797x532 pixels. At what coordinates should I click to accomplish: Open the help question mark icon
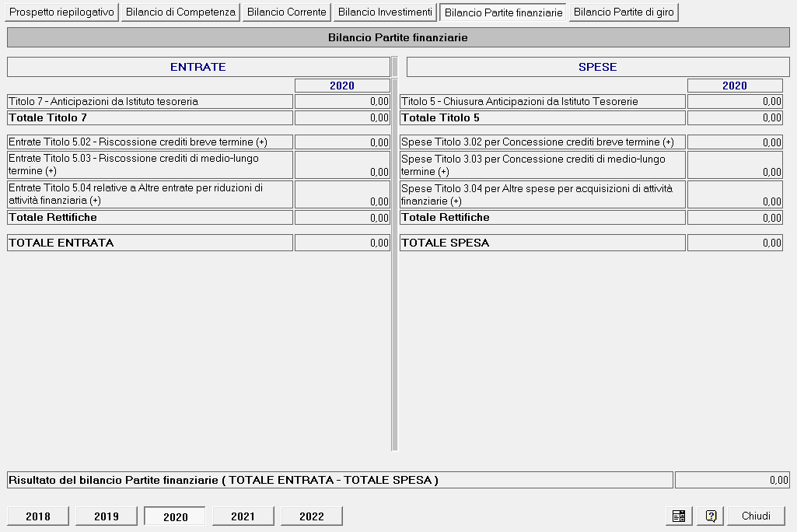pyautogui.click(x=711, y=516)
